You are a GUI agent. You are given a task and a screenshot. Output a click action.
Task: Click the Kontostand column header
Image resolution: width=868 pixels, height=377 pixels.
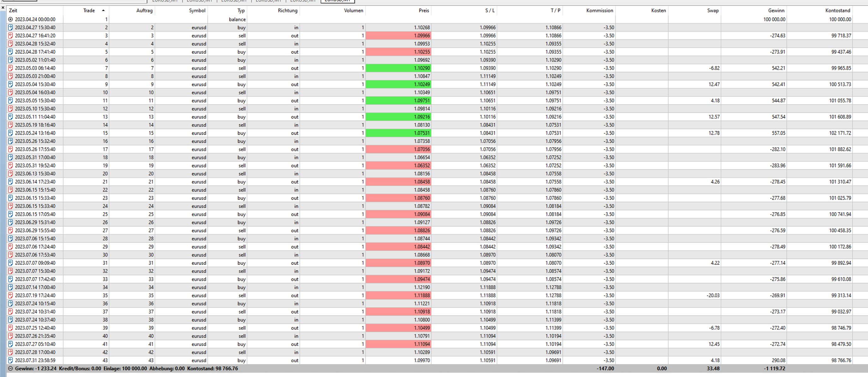838,10
